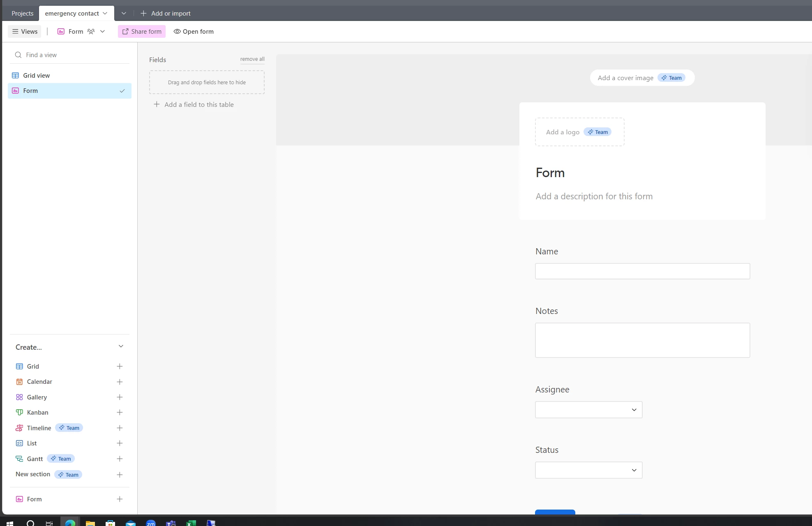812x526 pixels.
Task: Open the Status dropdown
Action: click(588, 470)
